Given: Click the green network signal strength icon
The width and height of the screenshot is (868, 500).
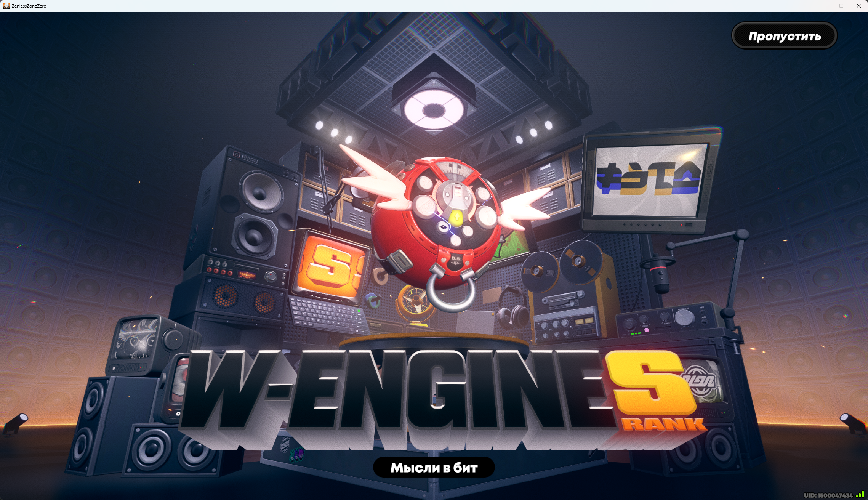Looking at the screenshot, I should 860,495.
